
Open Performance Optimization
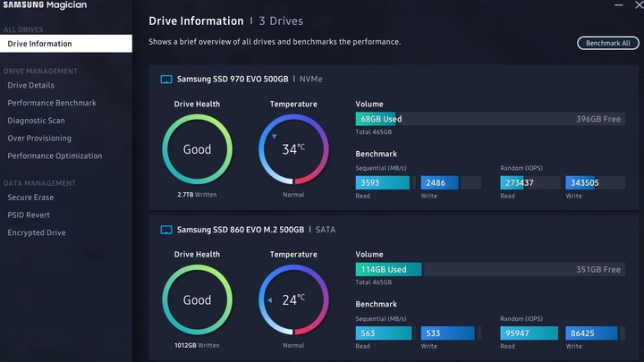[55, 156]
